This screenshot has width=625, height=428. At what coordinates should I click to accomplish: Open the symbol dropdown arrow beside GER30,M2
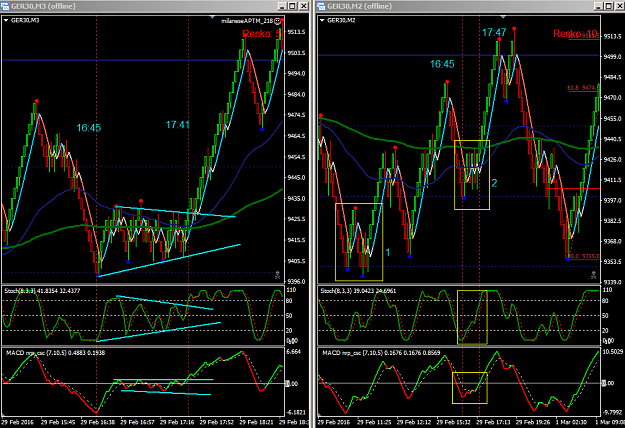(322, 20)
